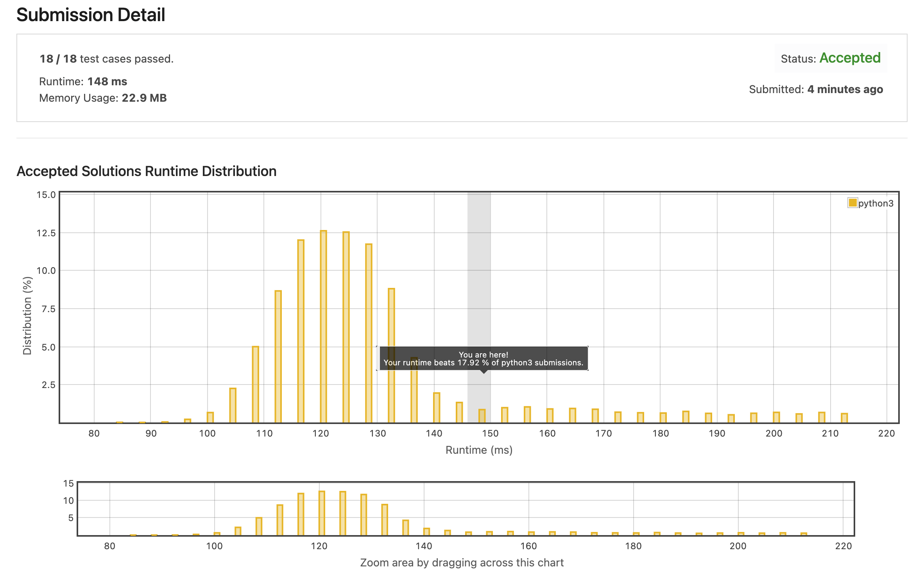
Task: Click the tallest bar in the overview chart
Action: 322,513
